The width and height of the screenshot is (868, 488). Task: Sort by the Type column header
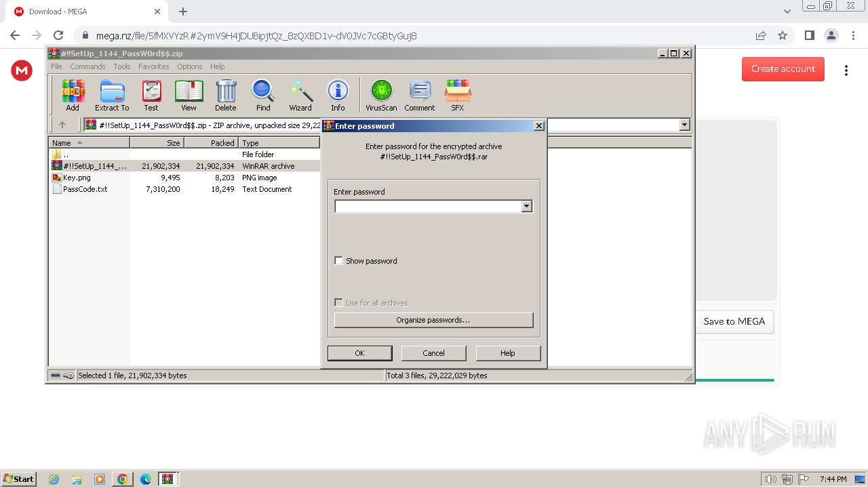[x=279, y=143]
